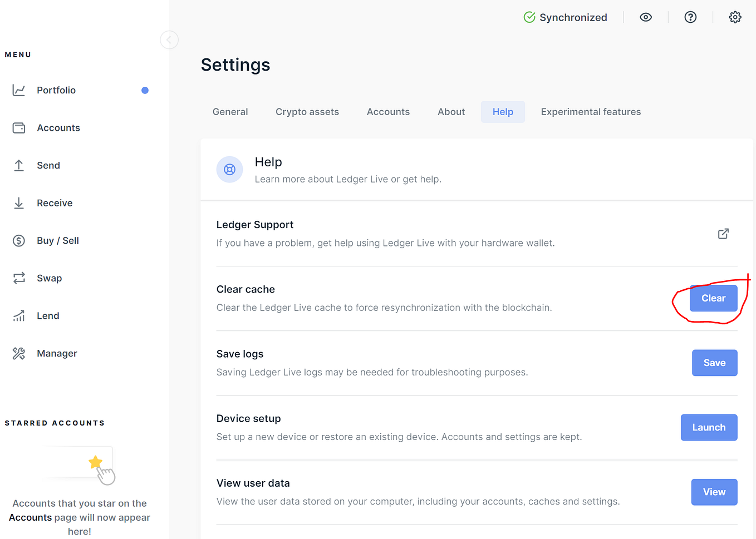Open the Lend section
The width and height of the screenshot is (756, 539).
[x=48, y=315]
